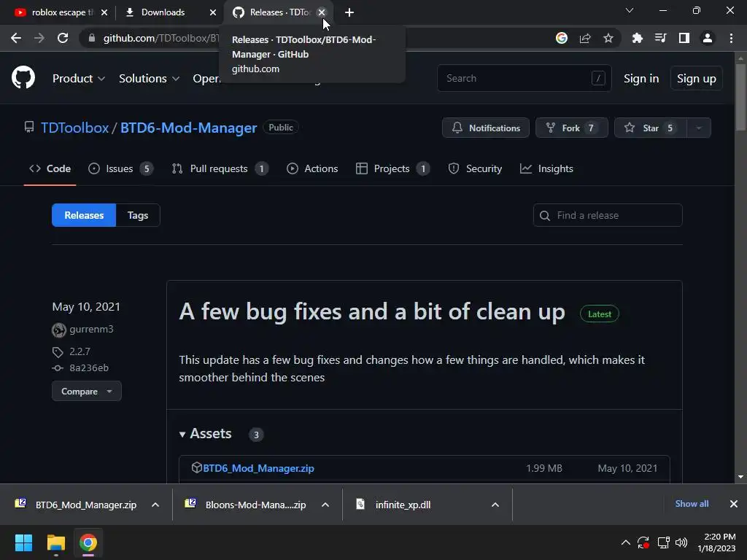Click the GitHub search field
The image size is (747, 560).
[524, 78]
